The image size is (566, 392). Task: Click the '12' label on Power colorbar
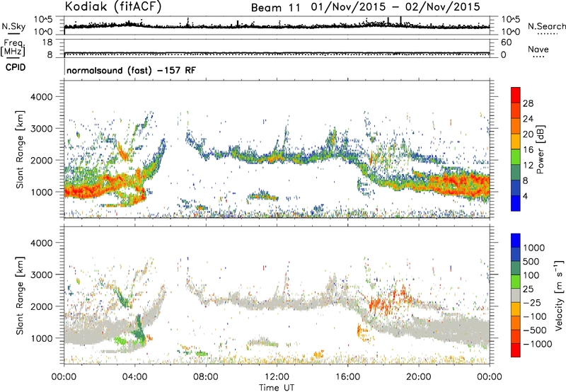click(x=528, y=166)
